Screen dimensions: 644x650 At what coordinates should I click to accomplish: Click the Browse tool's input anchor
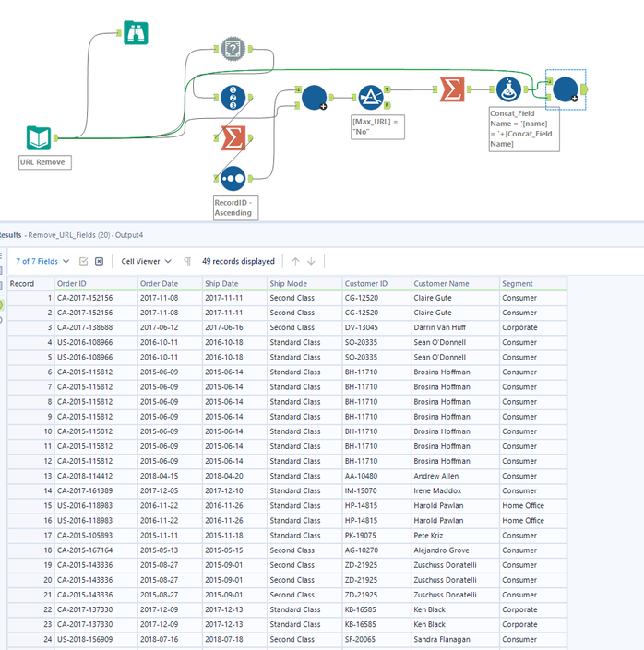(x=119, y=32)
